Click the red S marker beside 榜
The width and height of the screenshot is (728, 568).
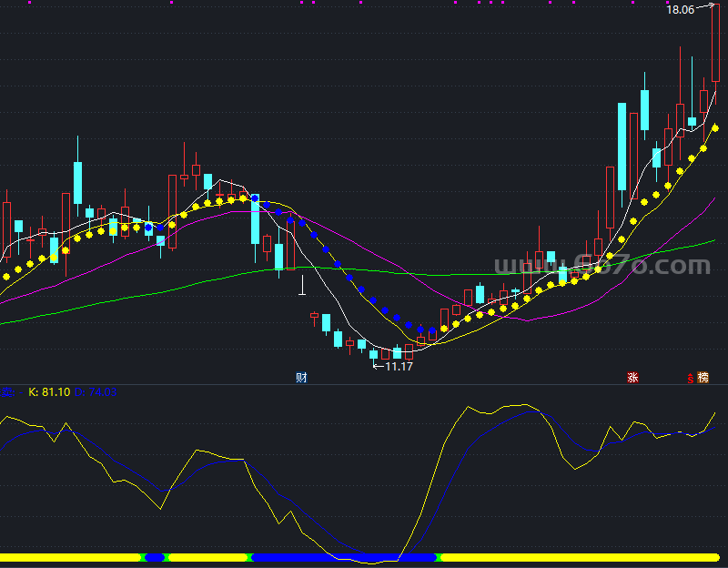691,379
